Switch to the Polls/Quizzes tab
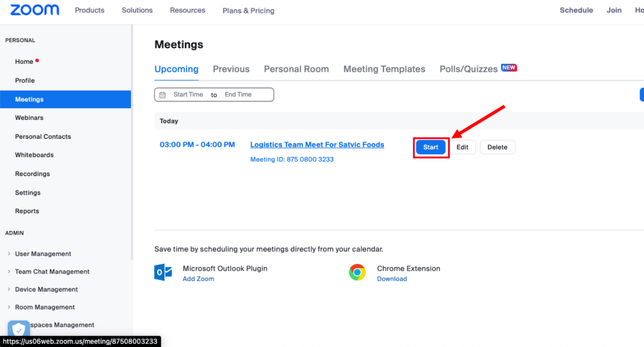Image resolution: width=644 pixels, height=347 pixels. [469, 69]
